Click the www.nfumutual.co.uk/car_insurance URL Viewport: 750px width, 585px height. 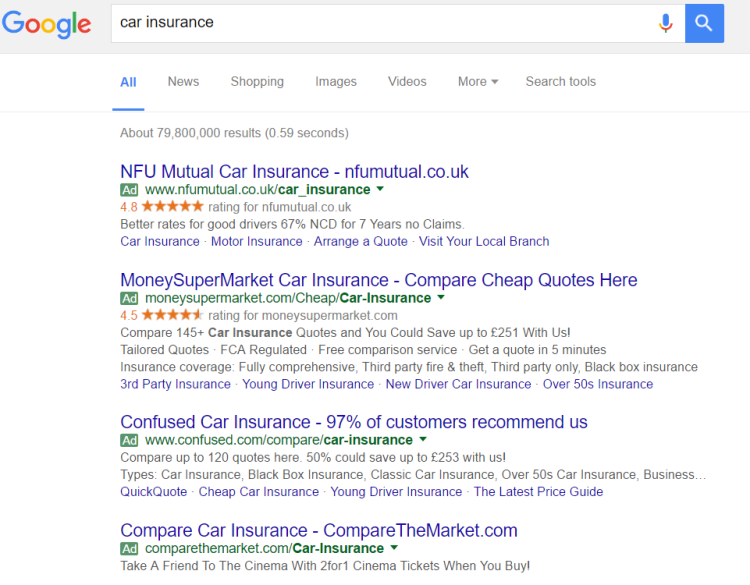(257, 190)
